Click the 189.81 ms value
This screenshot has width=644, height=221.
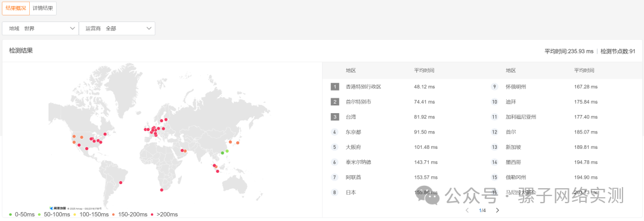tap(586, 147)
